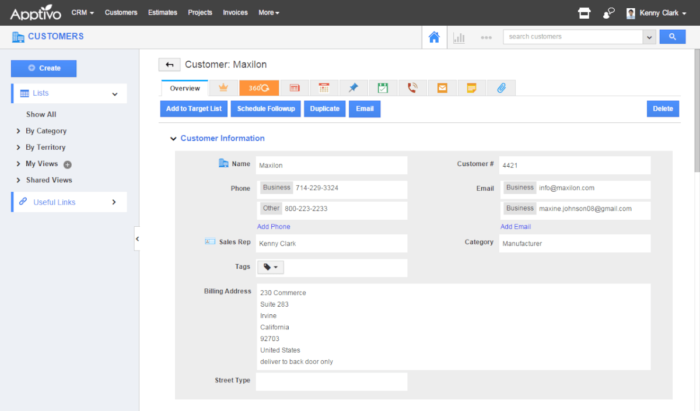Click Kenny Clark profile avatar
Viewport: 700px width, 411px height.
pyautogui.click(x=630, y=13)
